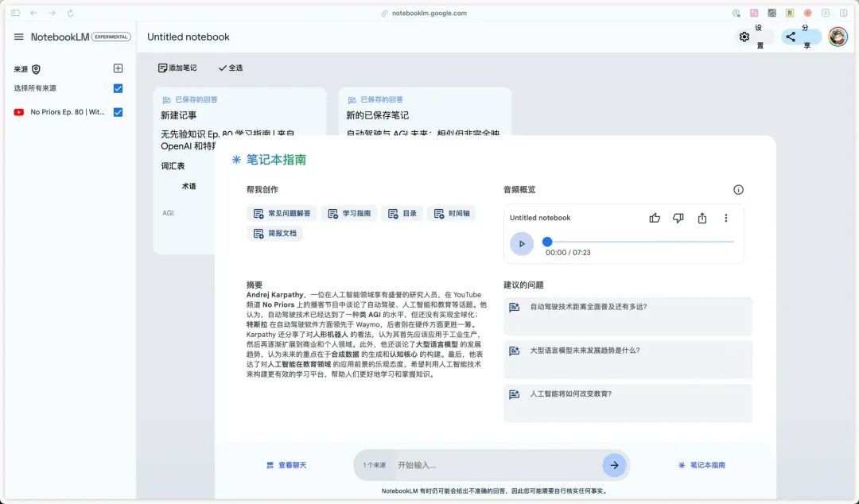The width and height of the screenshot is (859, 504).
Task: Click the audio progress slider handle
Action: [x=546, y=242]
